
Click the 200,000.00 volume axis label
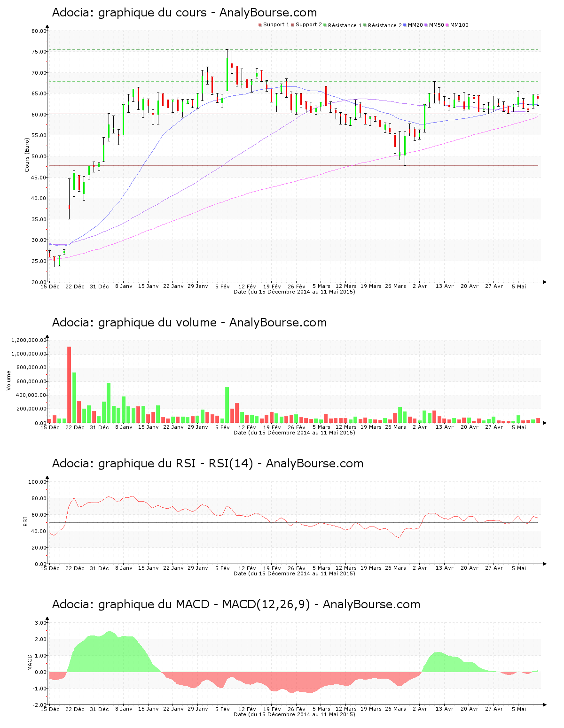click(x=31, y=409)
